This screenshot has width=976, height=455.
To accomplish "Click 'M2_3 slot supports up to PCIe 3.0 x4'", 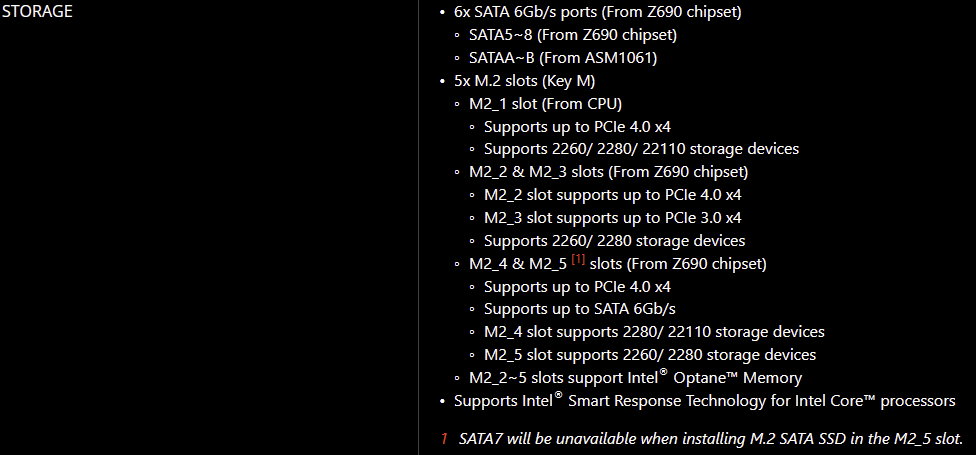I will [x=612, y=218].
